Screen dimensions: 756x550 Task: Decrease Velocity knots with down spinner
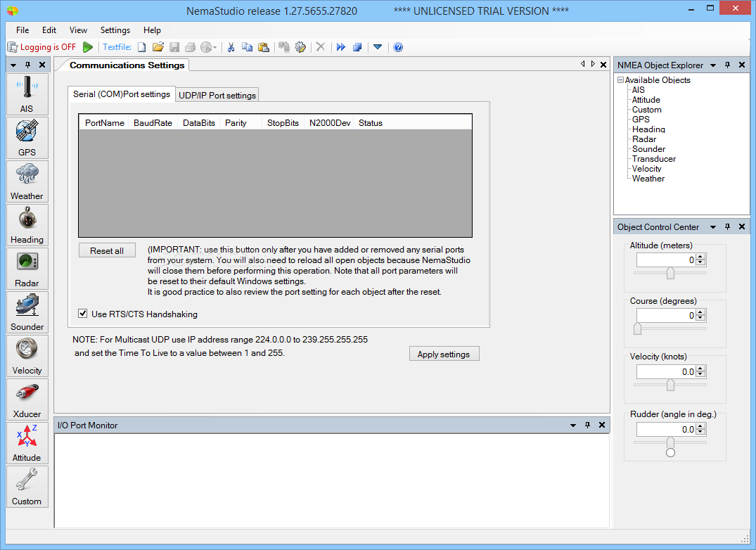click(x=701, y=375)
